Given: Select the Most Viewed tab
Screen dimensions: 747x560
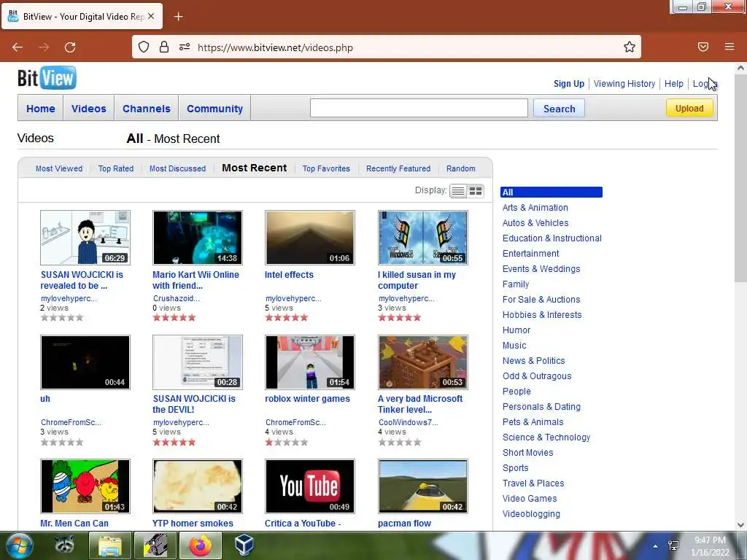Looking at the screenshot, I should 59,168.
